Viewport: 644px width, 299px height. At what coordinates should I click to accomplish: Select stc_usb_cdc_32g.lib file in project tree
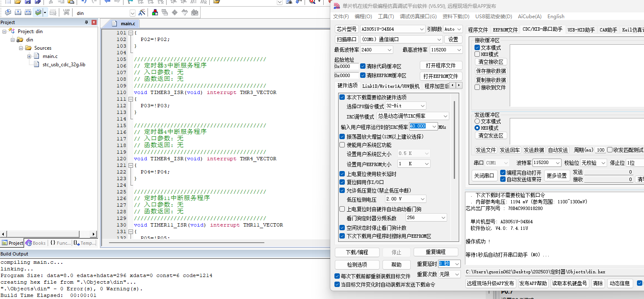(64, 65)
